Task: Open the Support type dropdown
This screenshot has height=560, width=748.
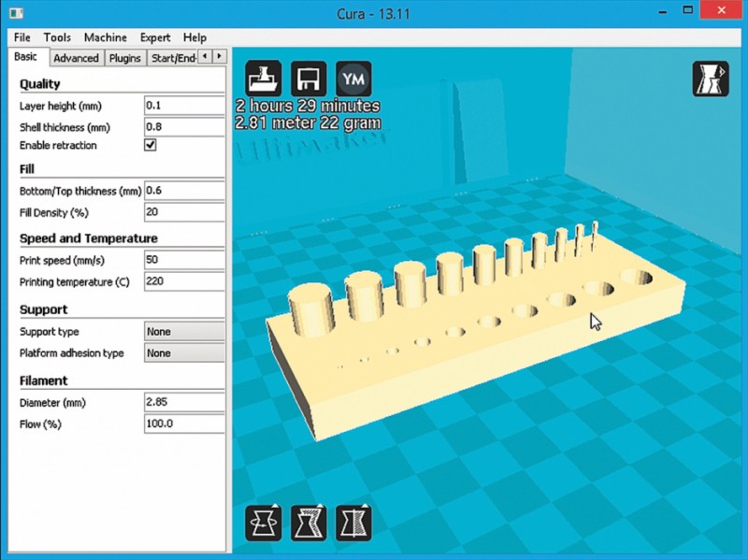Action: [x=184, y=332]
